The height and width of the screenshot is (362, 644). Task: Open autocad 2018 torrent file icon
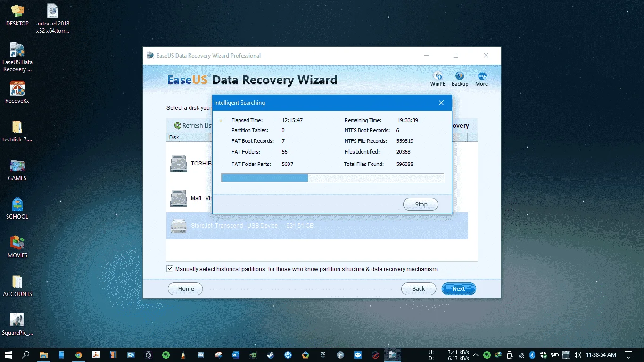coord(53,19)
